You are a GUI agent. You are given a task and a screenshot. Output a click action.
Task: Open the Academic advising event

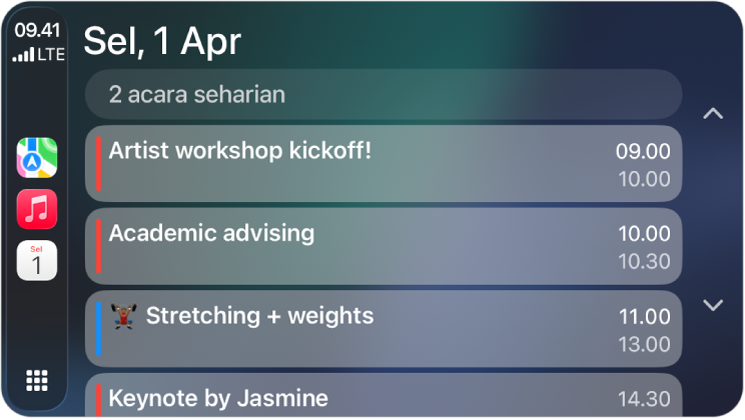tap(383, 246)
